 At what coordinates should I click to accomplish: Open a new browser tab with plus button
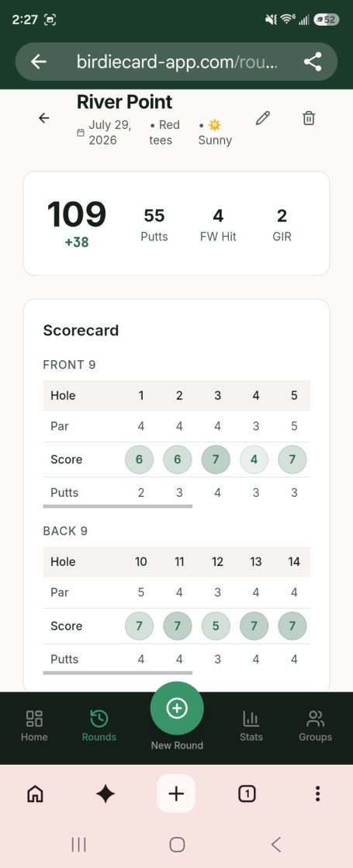pos(176,793)
